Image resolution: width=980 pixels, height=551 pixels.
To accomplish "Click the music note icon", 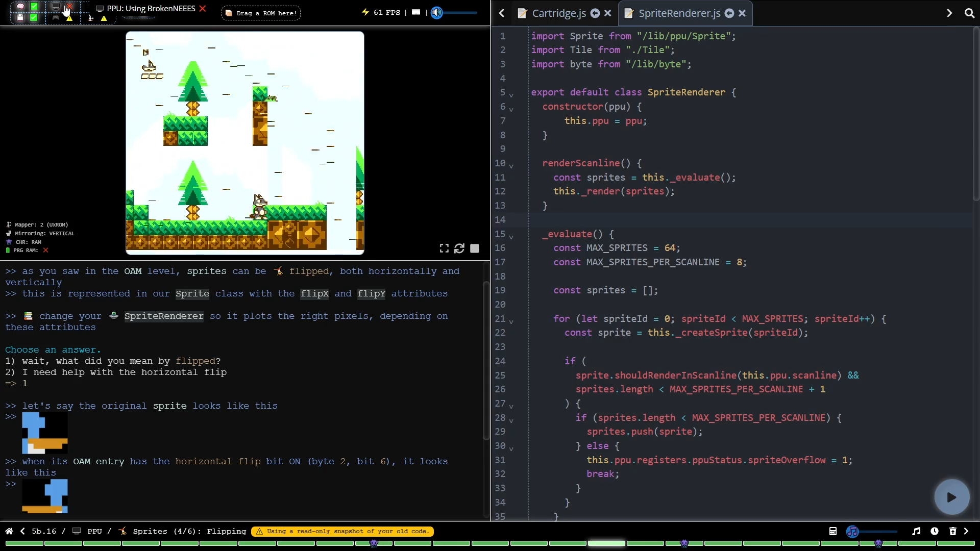I will pos(917,531).
